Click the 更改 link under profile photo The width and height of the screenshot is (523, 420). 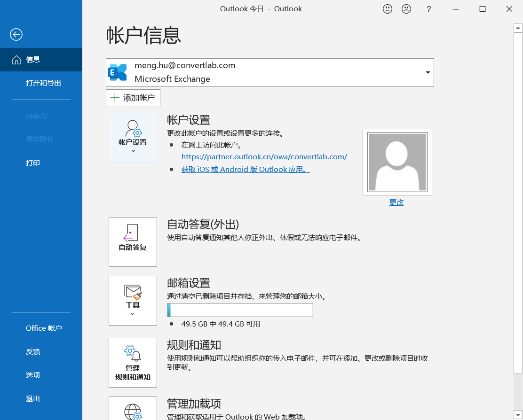point(396,202)
